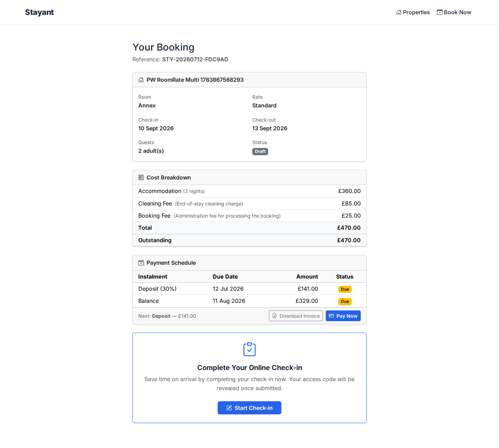
Task: Click the Your Booking heading
Action: click(x=164, y=47)
